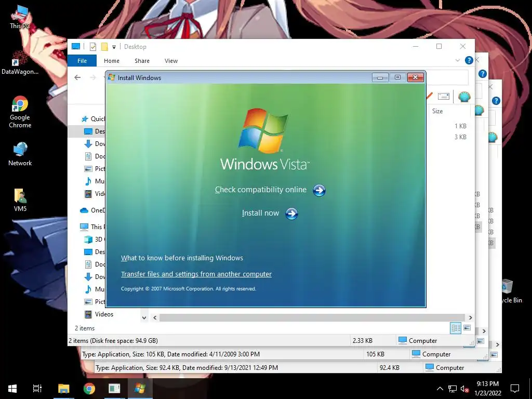532x399 pixels.
Task: Click scroll-right arrow of the second Explorer window
Action: [x=484, y=331]
